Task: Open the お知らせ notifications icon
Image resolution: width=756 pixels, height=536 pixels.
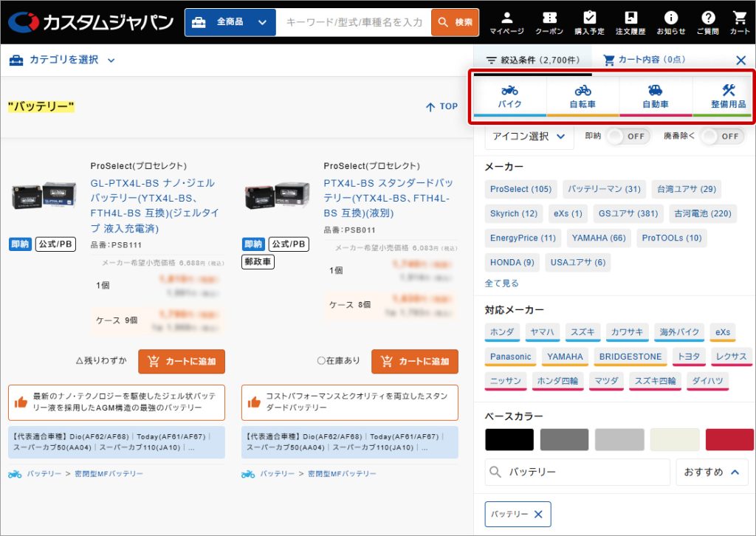Action: coord(670,23)
